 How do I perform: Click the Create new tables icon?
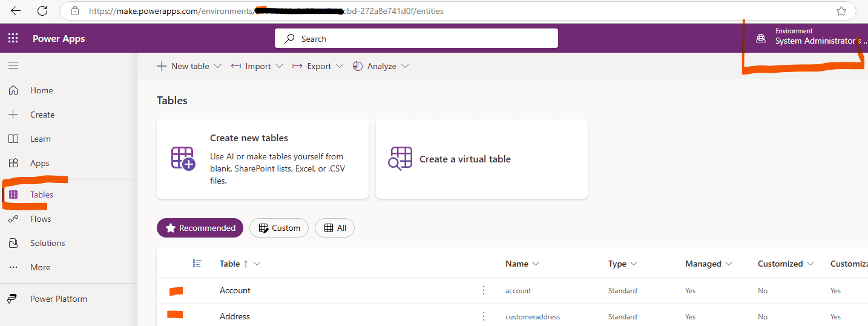[x=183, y=159]
